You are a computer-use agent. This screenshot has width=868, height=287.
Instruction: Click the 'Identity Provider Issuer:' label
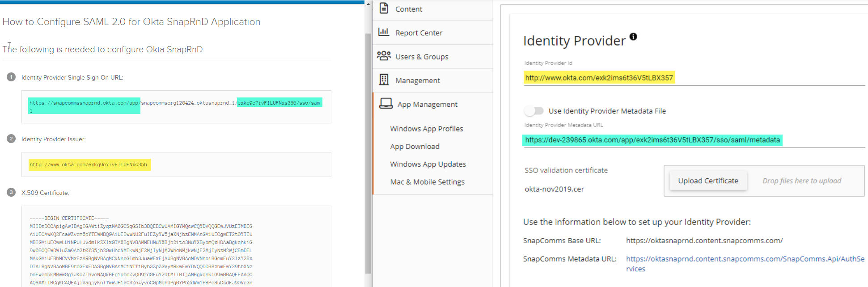coord(54,139)
